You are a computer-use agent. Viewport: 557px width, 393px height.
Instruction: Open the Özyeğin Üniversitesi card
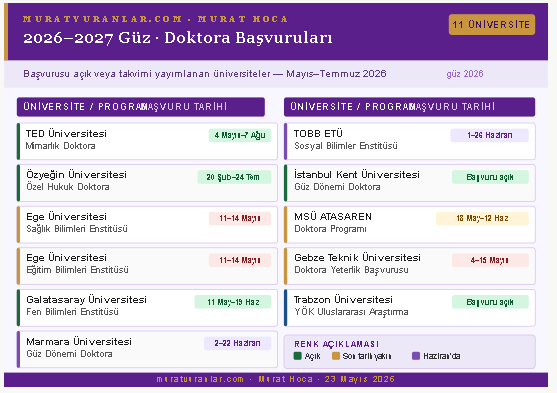[x=147, y=183]
